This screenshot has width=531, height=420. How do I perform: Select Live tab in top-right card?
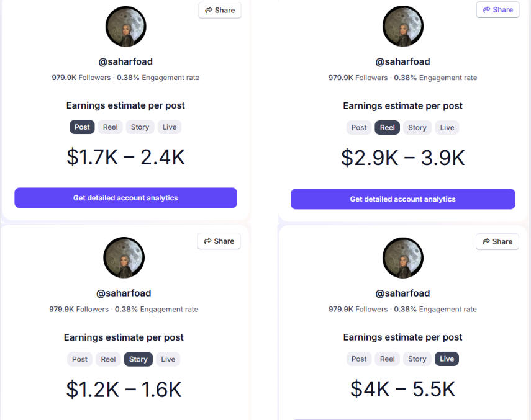(x=447, y=128)
